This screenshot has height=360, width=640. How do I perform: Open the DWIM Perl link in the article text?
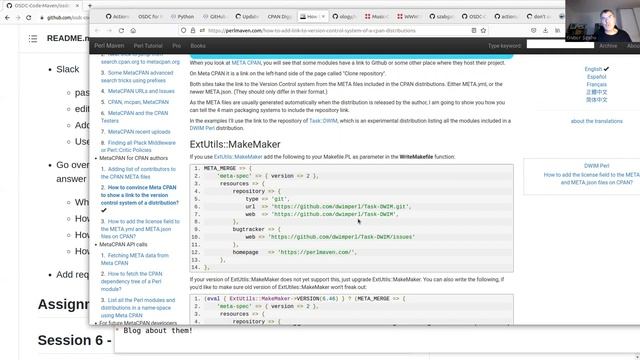click(x=202, y=128)
